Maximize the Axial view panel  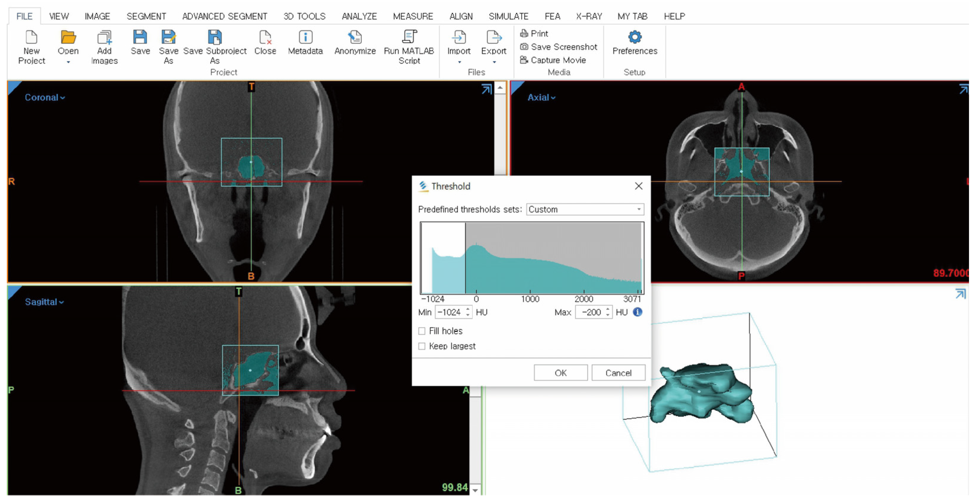964,89
